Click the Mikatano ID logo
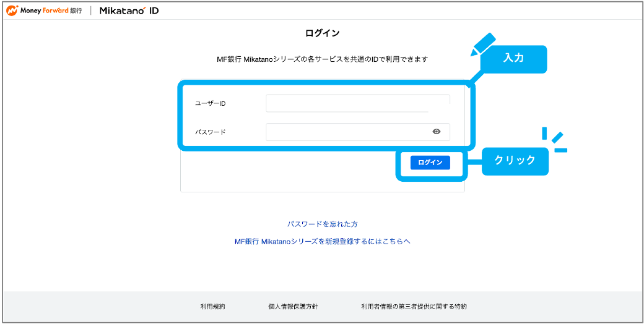Viewport: 644px width, 324px height. (x=129, y=11)
